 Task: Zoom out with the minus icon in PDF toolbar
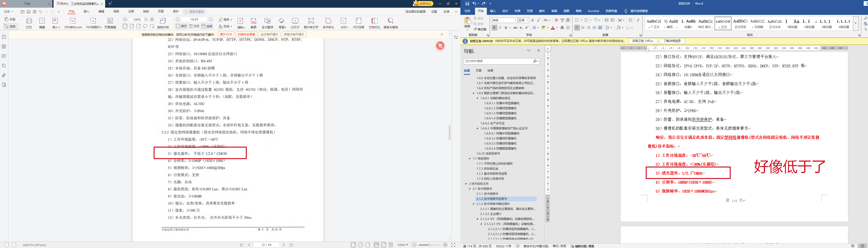(x=125, y=19)
